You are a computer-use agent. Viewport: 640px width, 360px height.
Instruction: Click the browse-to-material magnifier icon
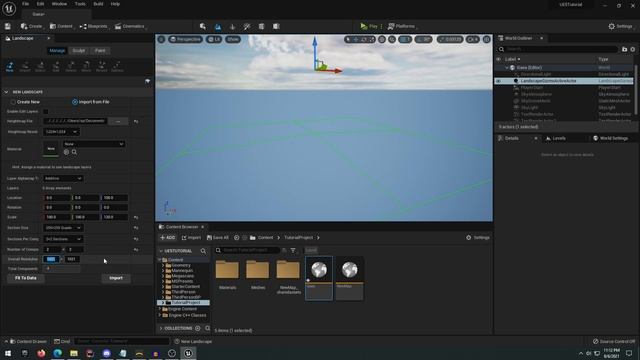pos(74,152)
